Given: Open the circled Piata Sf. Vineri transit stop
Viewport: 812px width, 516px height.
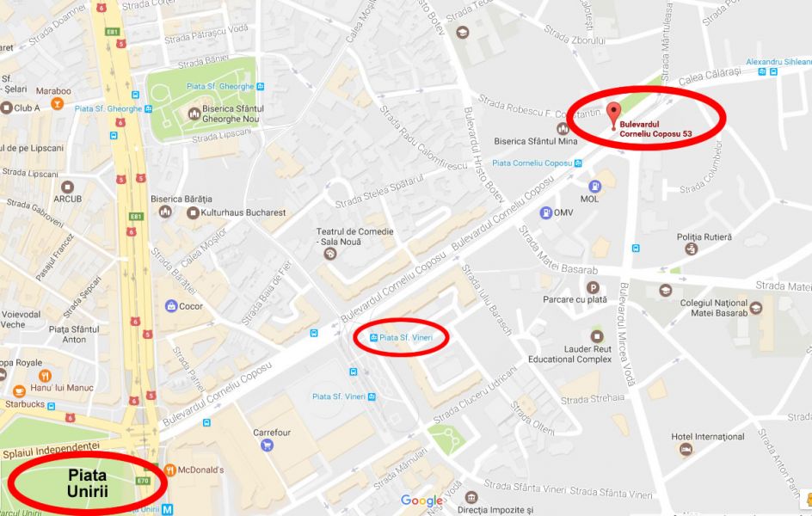Looking at the screenshot, I should click(x=402, y=337).
